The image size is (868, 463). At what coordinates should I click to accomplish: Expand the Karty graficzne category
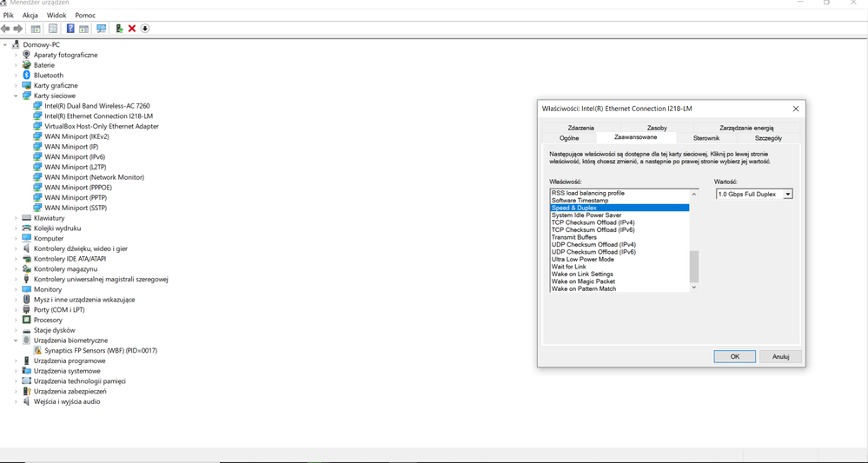click(16, 86)
